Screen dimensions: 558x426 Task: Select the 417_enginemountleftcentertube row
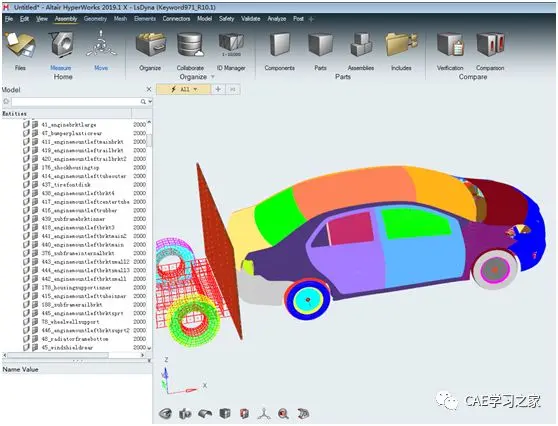point(85,202)
